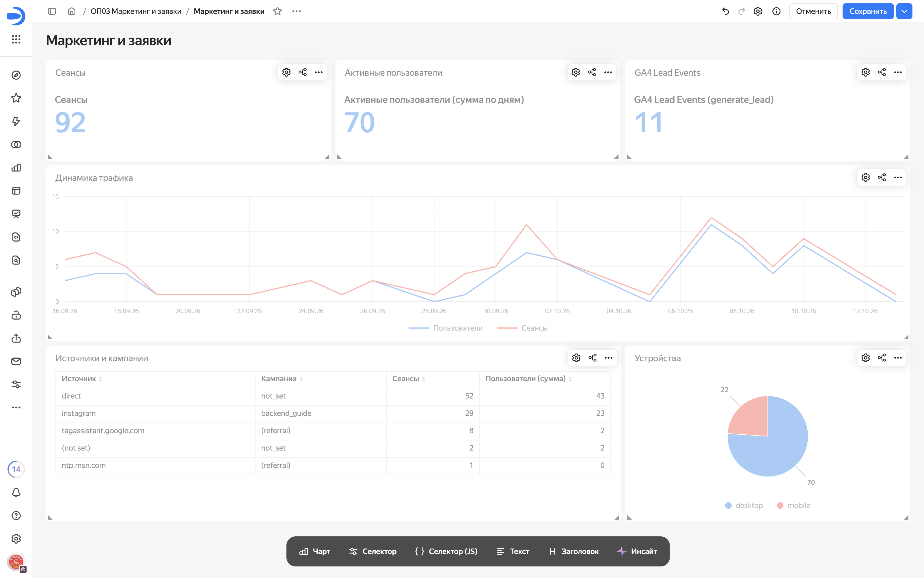
Task: Click the Сохранить button
Action: (x=868, y=11)
